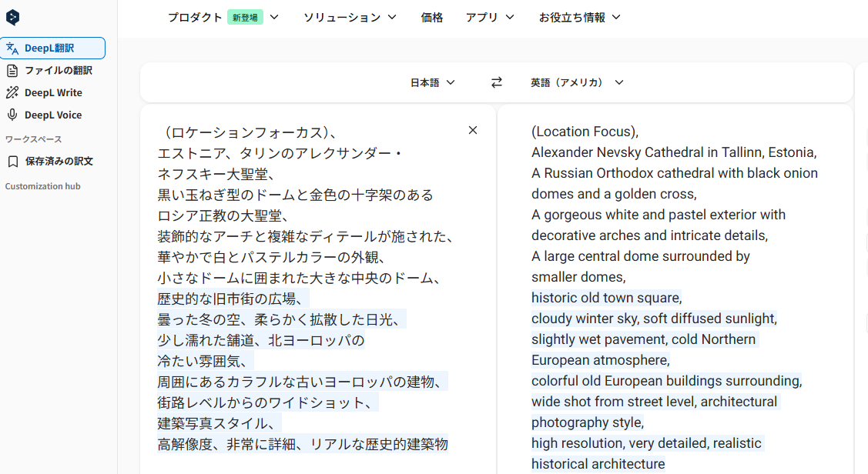868x474 pixels.
Task: Click the DeepL Voice microphone icon
Action: point(12,115)
